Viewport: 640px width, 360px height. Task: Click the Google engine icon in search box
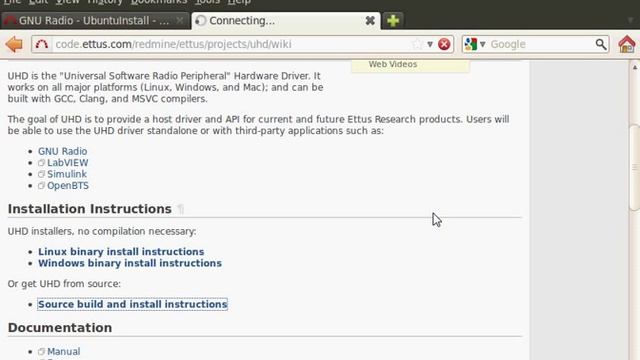pos(471,44)
